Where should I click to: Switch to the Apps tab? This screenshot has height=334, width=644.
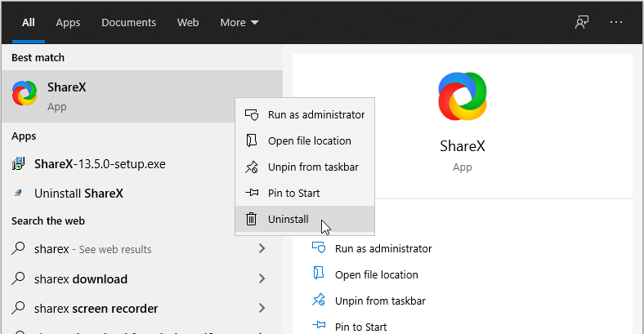click(68, 22)
